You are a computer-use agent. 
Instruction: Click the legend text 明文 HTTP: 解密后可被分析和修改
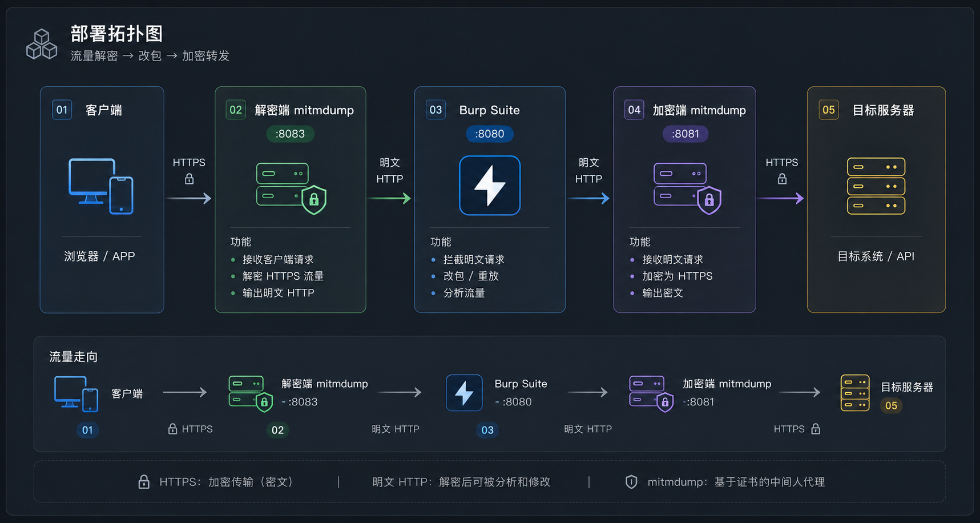462,482
